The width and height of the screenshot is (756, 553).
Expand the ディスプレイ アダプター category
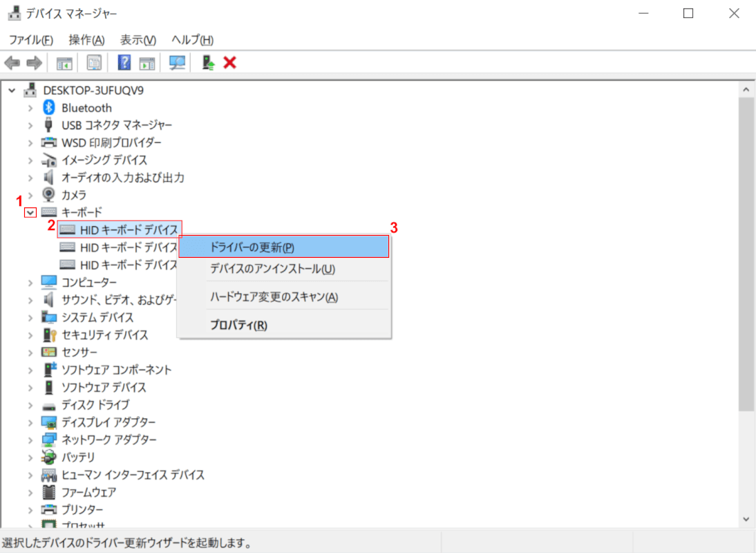(30, 422)
